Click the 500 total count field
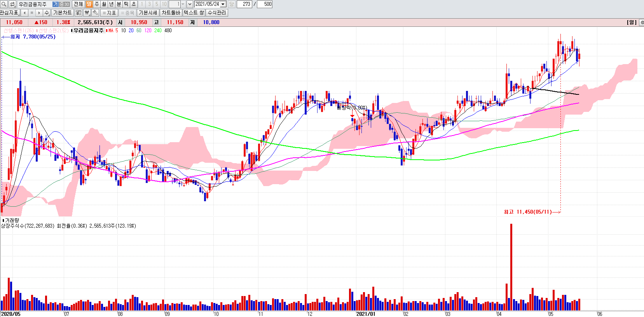Image resolution: width=644 pixels, height=317 pixels. [x=265, y=4]
